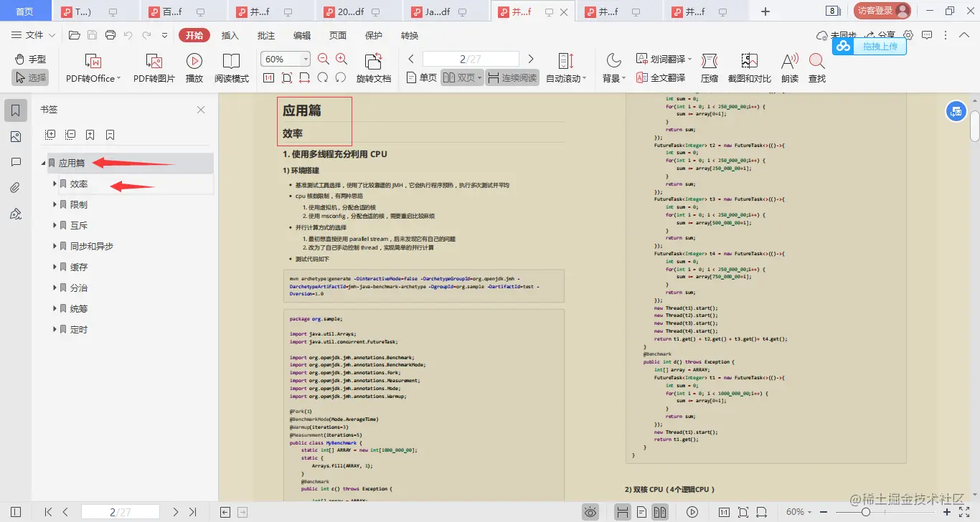Open the PDF转Office converter
980x522 pixels.
click(93, 69)
